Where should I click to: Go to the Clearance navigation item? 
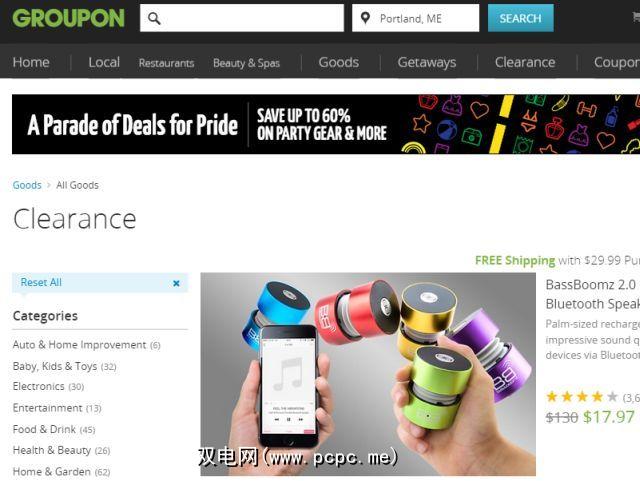tap(525, 62)
